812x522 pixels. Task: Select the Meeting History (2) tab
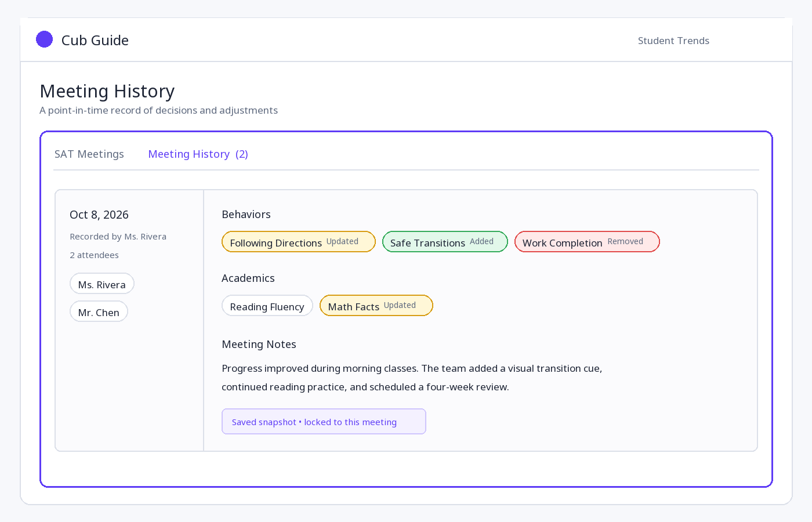(x=198, y=154)
